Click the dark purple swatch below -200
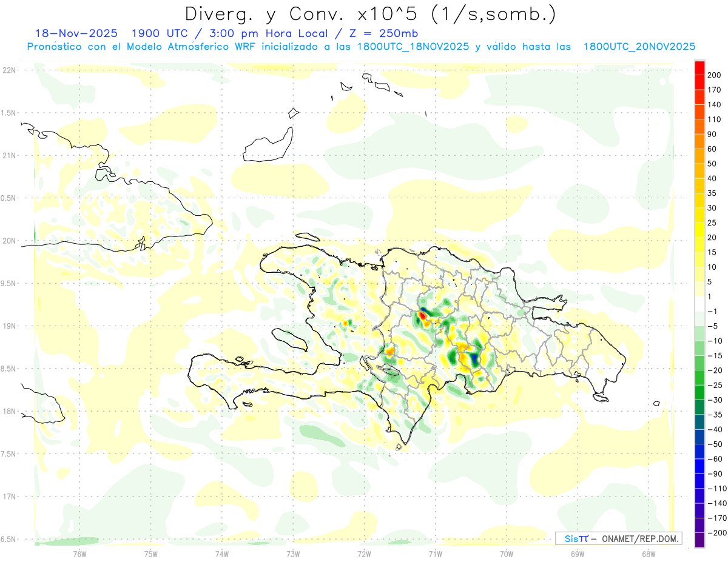The image size is (728, 562). (699, 540)
